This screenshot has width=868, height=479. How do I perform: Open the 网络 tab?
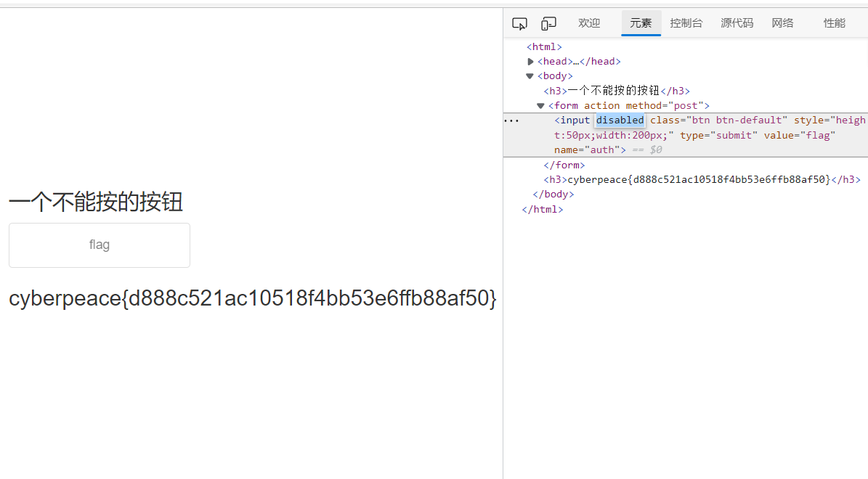point(782,23)
